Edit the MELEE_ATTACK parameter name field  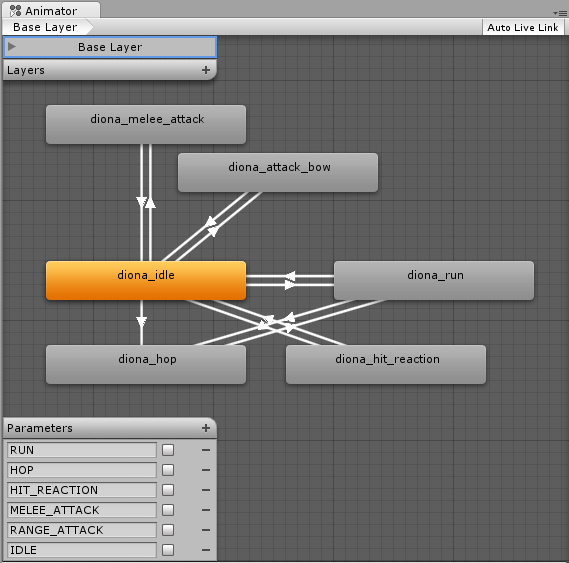[82, 510]
